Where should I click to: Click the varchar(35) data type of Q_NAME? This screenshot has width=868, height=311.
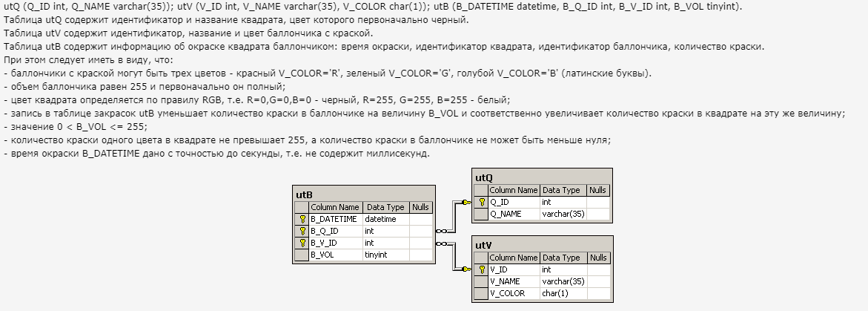(563, 214)
